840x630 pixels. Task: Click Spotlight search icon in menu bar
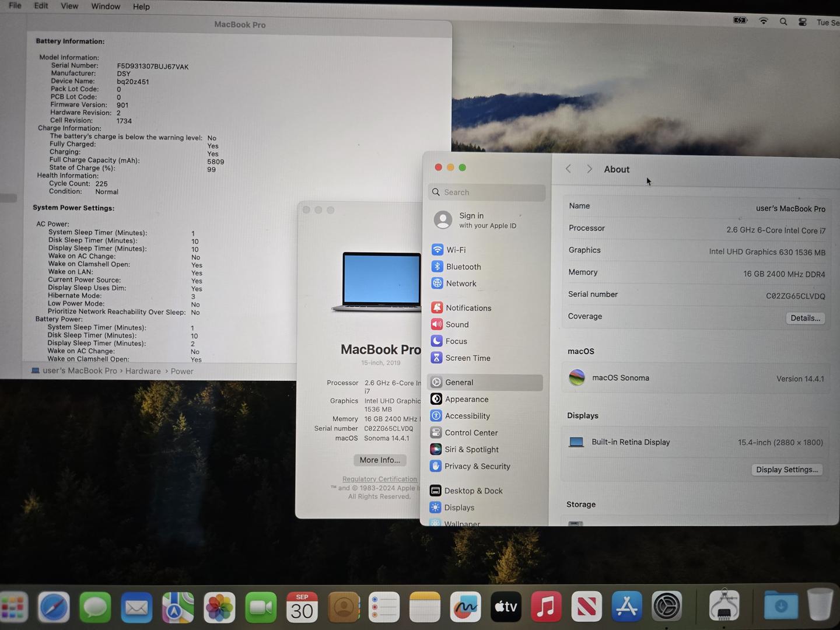click(783, 22)
